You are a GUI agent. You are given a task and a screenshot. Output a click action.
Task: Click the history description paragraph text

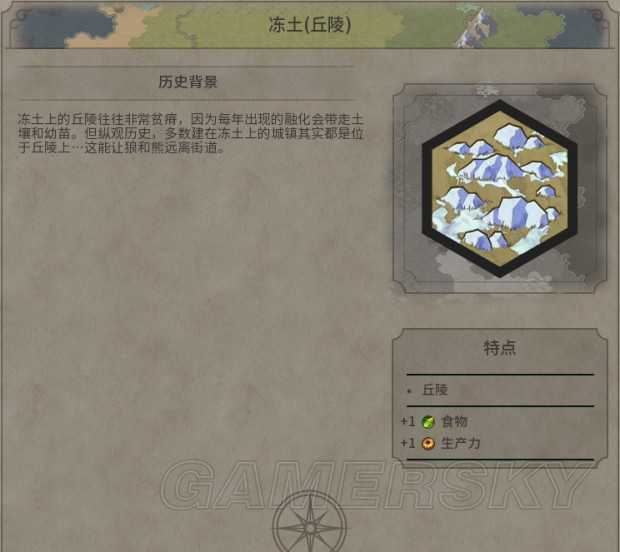coord(190,133)
